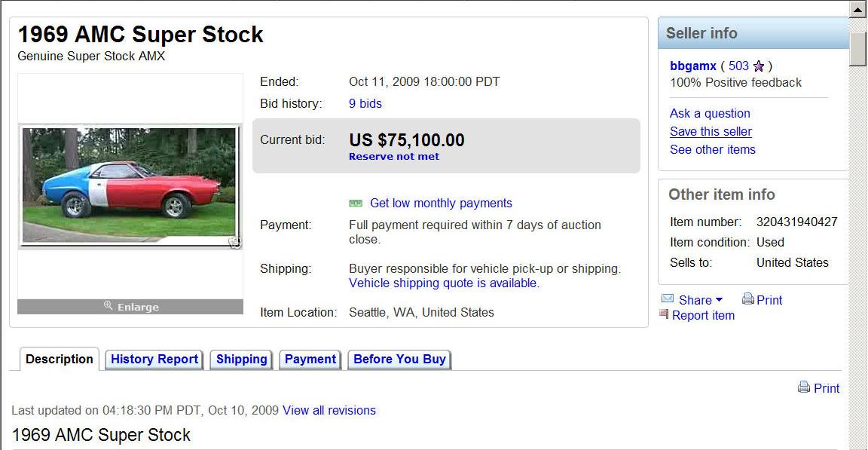The image size is (868, 450).
Task: Click View all revisions link
Action: tap(329, 410)
